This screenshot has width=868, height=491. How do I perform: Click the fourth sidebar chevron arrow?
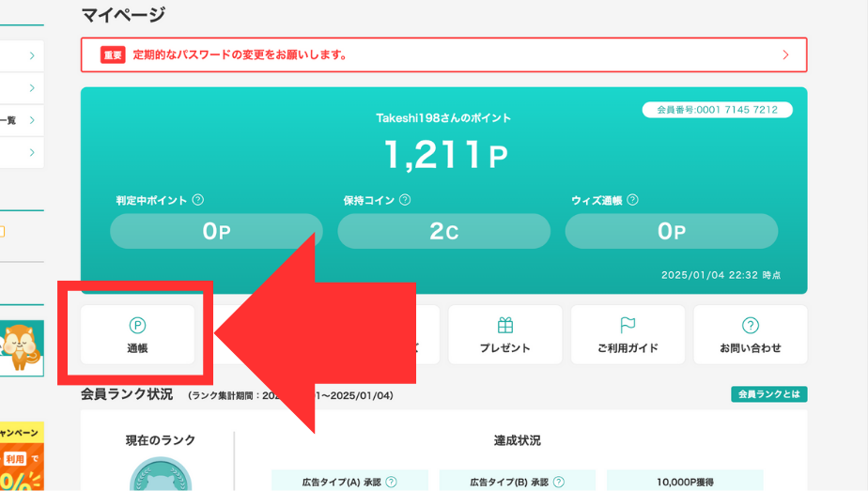click(x=31, y=152)
